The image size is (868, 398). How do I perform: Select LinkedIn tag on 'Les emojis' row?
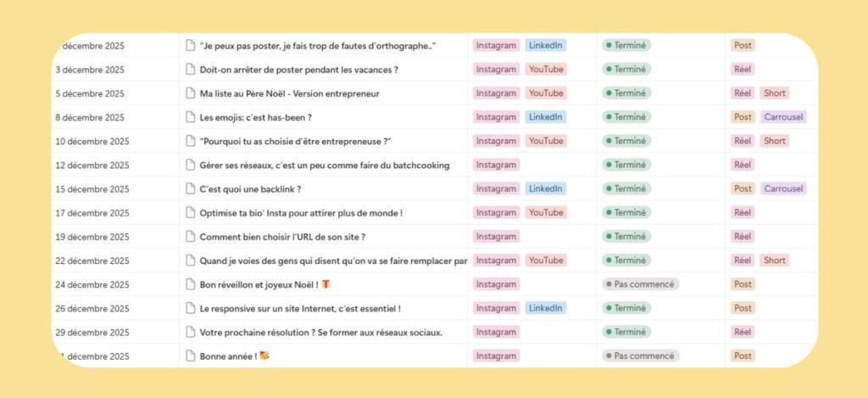[545, 117]
